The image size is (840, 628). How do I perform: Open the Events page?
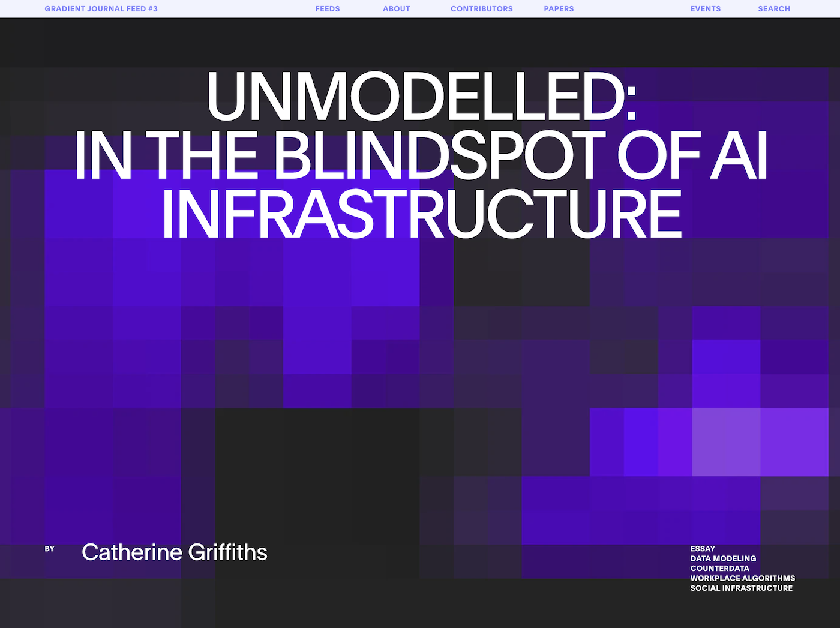click(x=706, y=9)
